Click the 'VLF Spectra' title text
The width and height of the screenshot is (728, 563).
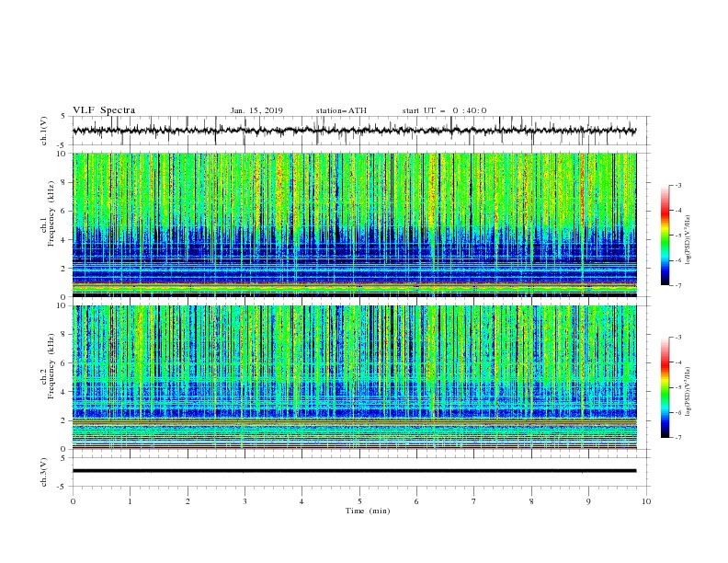coord(104,110)
